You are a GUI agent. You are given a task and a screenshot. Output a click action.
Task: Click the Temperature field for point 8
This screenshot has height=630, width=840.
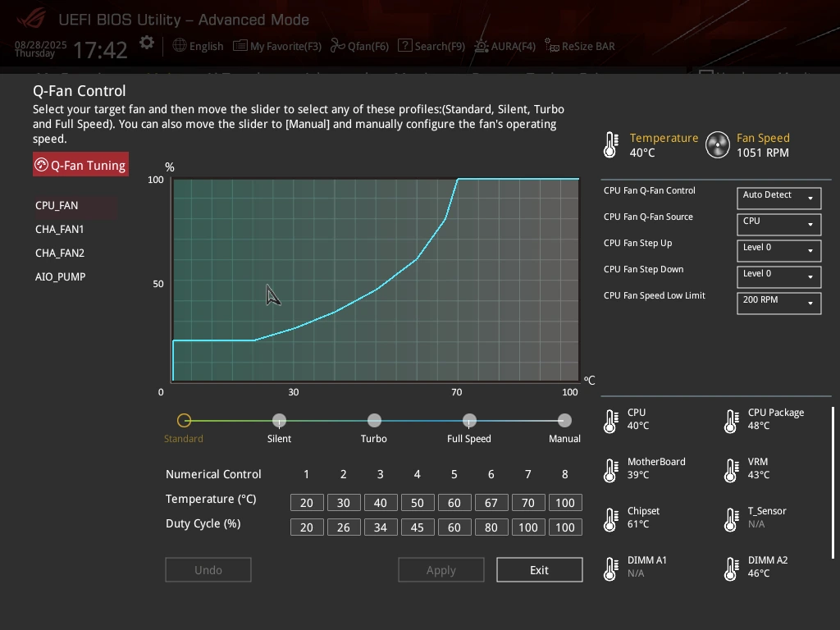tap(565, 503)
